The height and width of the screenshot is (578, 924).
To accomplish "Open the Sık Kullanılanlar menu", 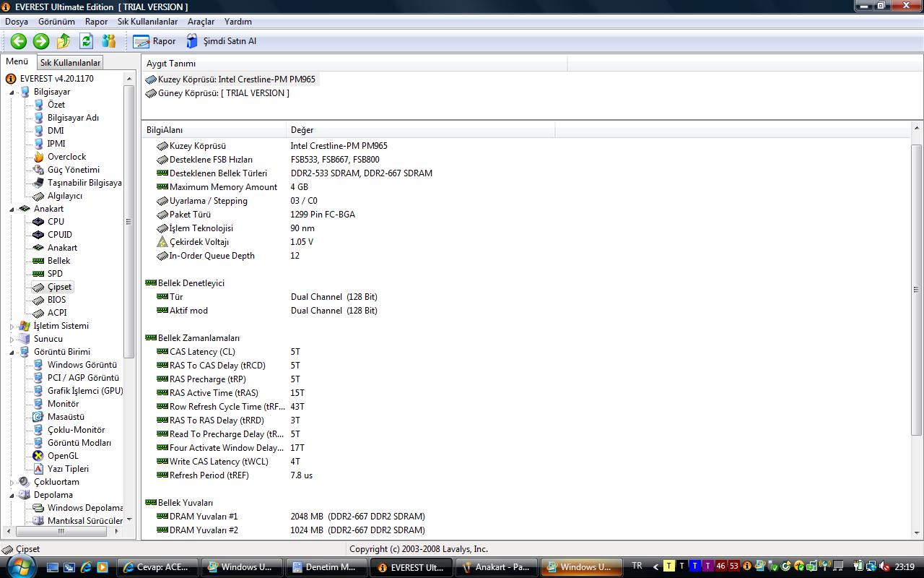I will click(x=148, y=22).
